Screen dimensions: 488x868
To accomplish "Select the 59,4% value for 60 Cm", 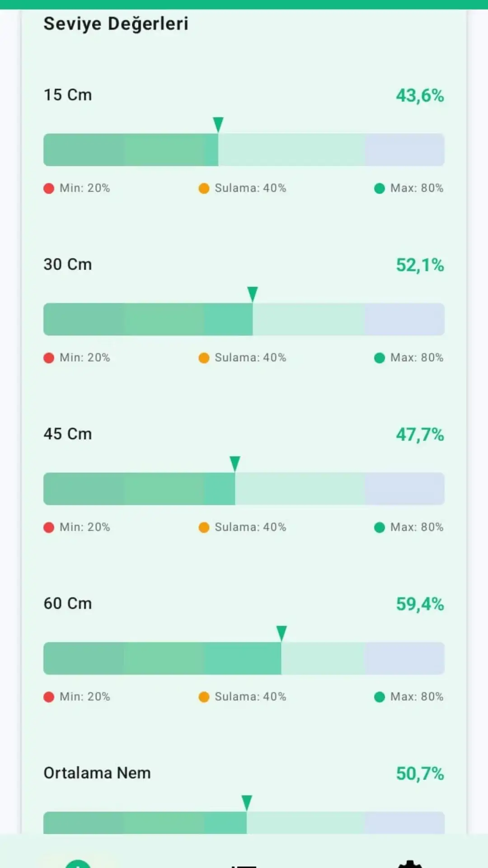I will [x=420, y=604].
